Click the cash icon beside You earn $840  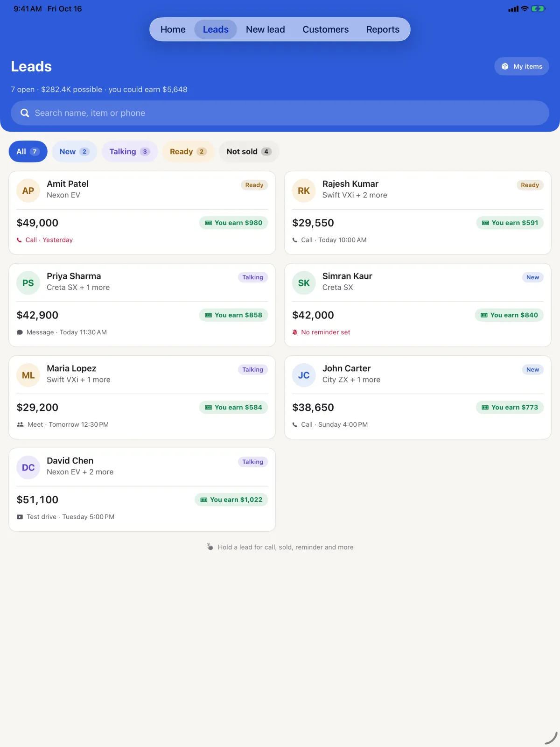(x=484, y=315)
